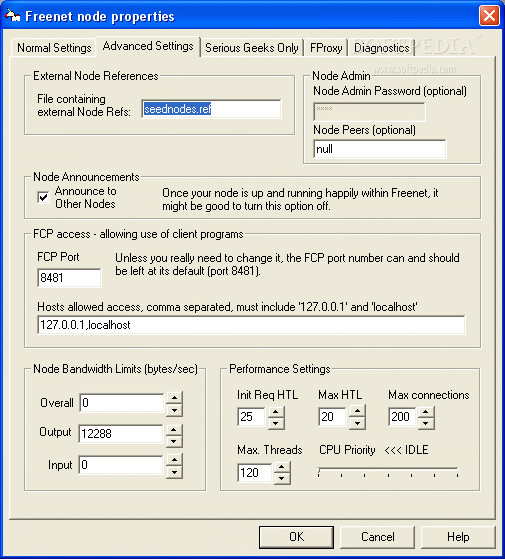Click the Freenet rabbit title bar icon

tap(13, 16)
